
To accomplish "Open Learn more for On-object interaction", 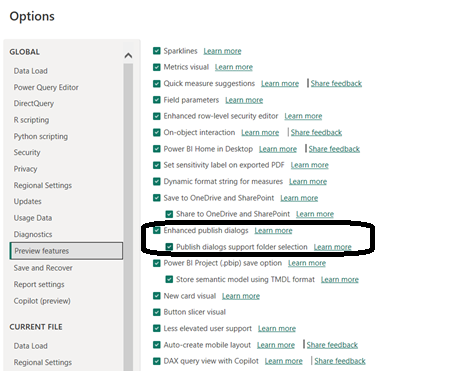I will [260, 133].
